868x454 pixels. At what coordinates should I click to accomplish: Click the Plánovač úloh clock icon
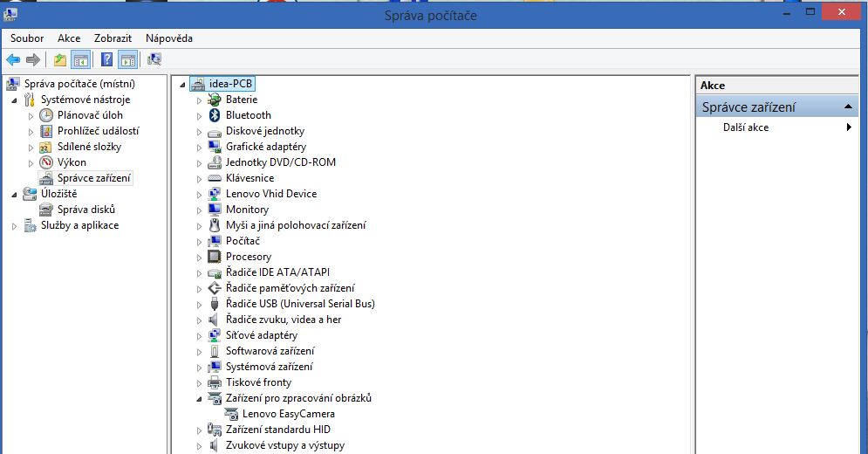(x=46, y=115)
